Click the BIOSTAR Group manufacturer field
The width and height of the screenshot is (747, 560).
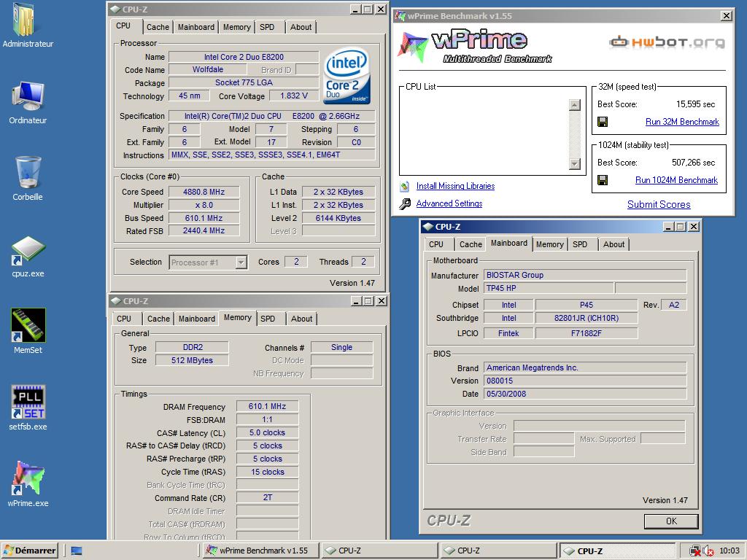(x=585, y=275)
